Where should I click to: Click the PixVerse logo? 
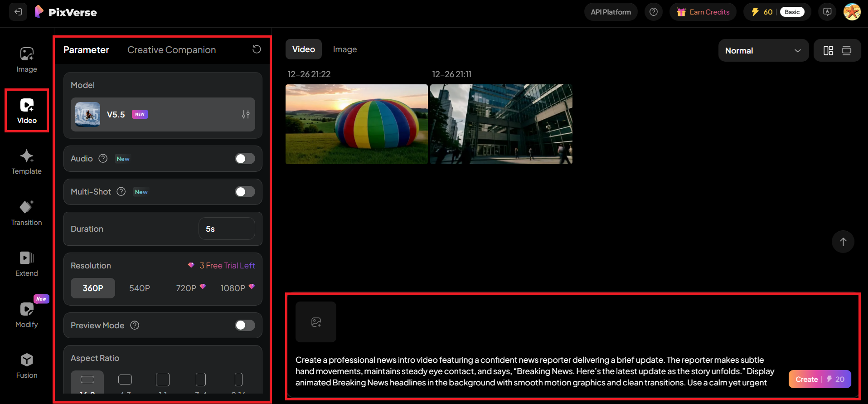(x=66, y=12)
